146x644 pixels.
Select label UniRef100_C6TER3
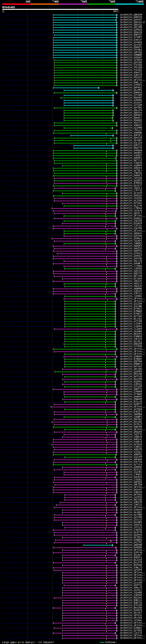point(131,60)
